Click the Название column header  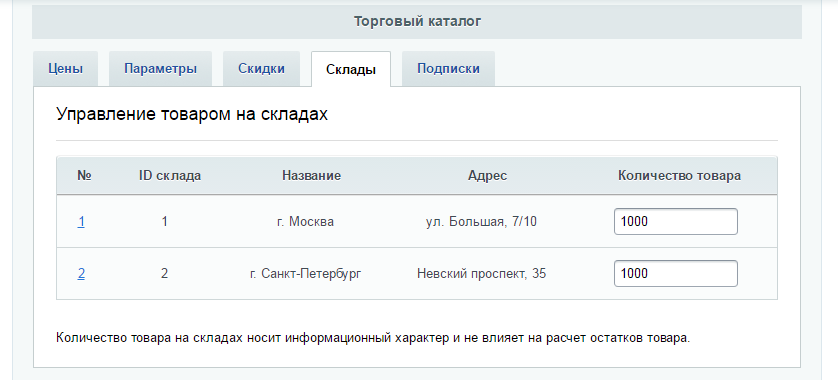312,176
